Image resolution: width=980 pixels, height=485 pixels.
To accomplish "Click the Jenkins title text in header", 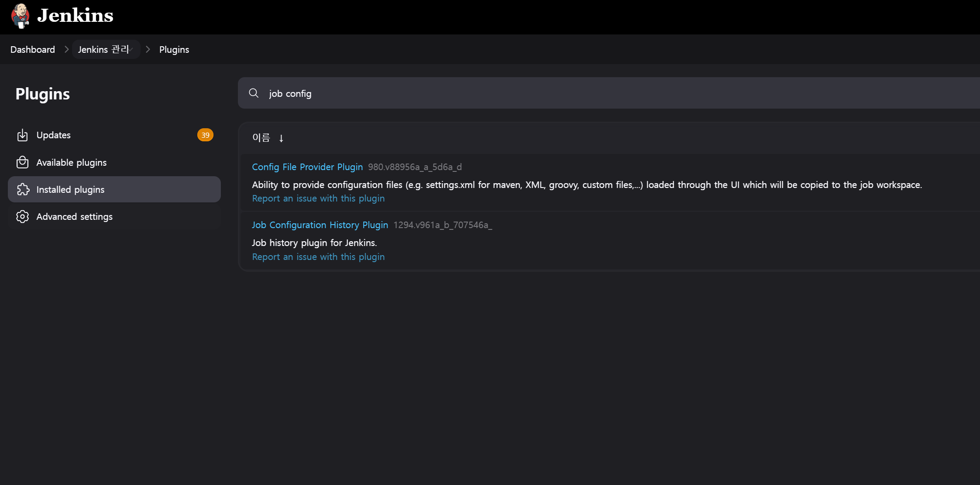I will pos(75,16).
